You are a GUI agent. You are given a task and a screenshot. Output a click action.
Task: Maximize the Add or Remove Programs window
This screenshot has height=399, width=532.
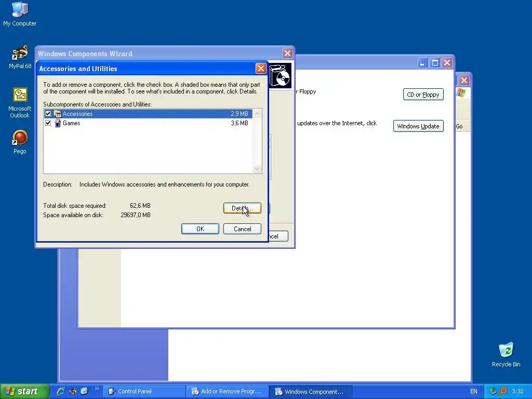435,63
